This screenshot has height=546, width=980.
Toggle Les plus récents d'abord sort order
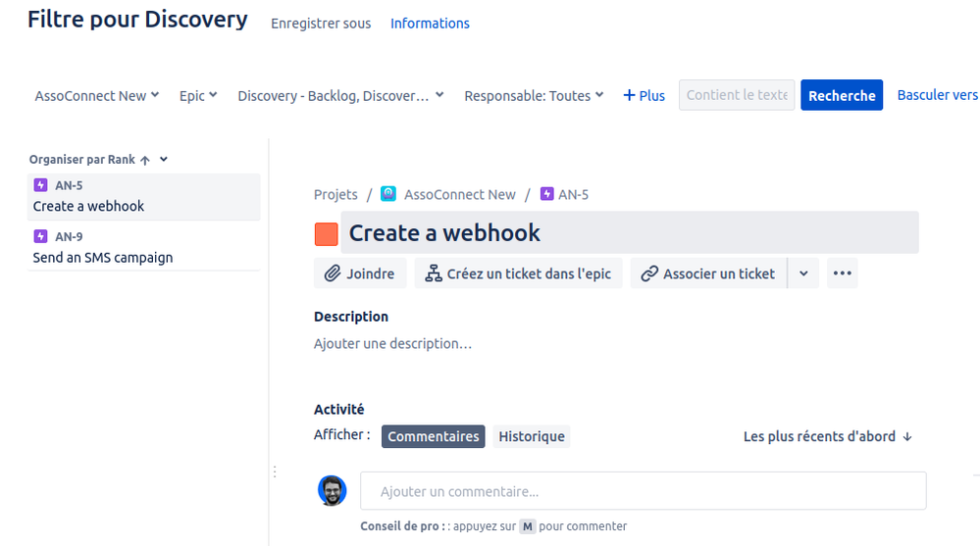tap(828, 436)
